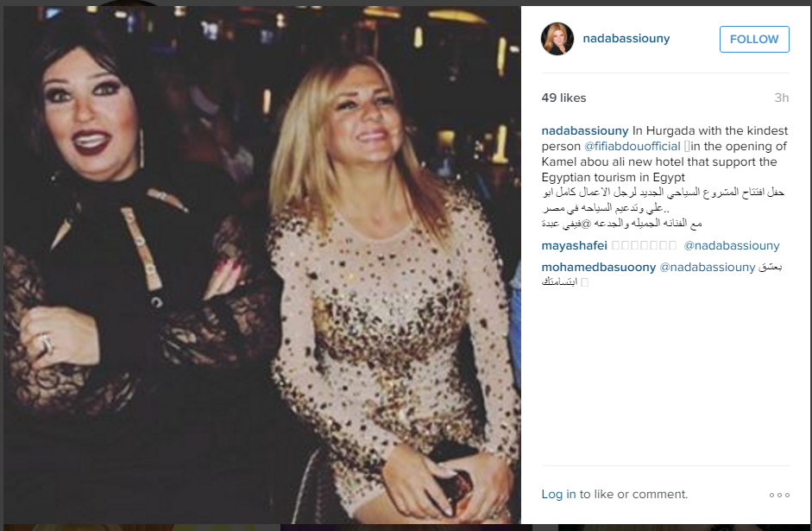812x531 pixels.
Task: Click the 3h timestamp of the post
Action: click(x=782, y=98)
